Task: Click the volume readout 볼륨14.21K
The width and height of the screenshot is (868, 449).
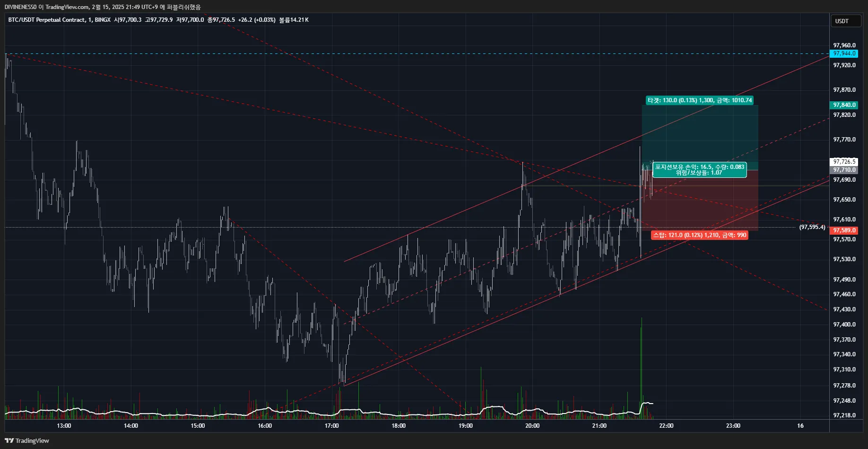Action: point(294,20)
